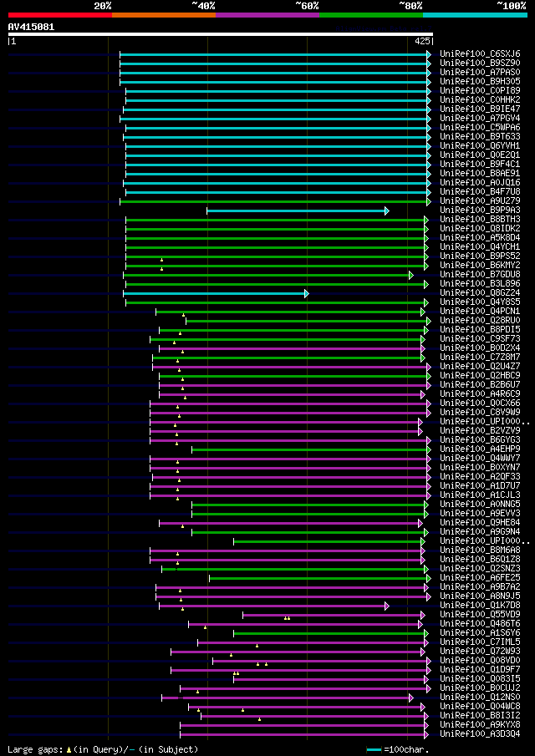This screenshot has width=535, height=756.
Task: Click the green alignment bar of UniRef100_A4EHP9
Action: 311,449
